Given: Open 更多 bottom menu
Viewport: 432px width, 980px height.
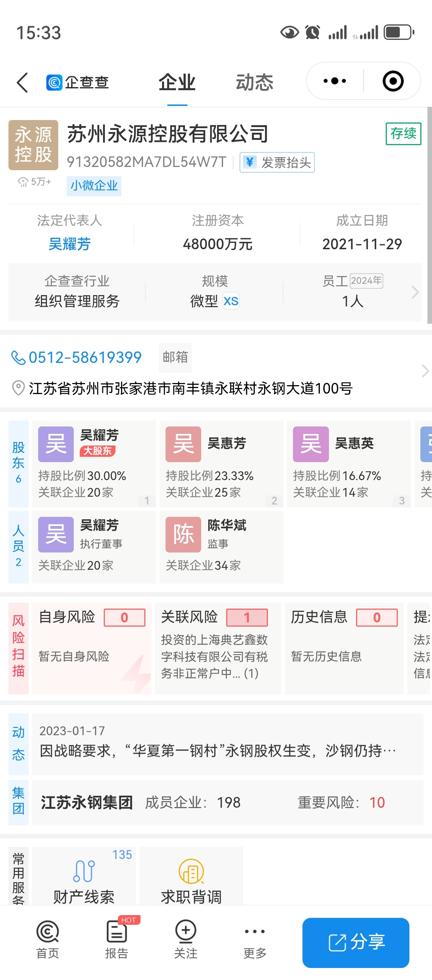Looking at the screenshot, I should click(x=255, y=939).
